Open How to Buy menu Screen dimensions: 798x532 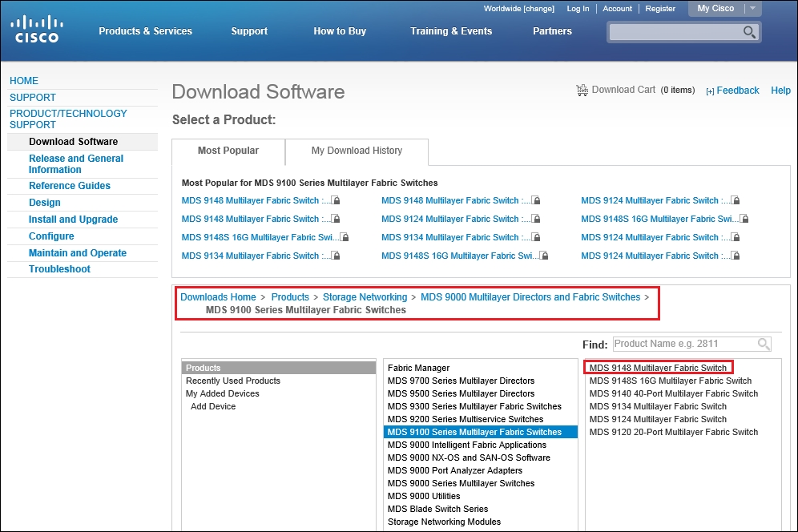click(x=340, y=31)
